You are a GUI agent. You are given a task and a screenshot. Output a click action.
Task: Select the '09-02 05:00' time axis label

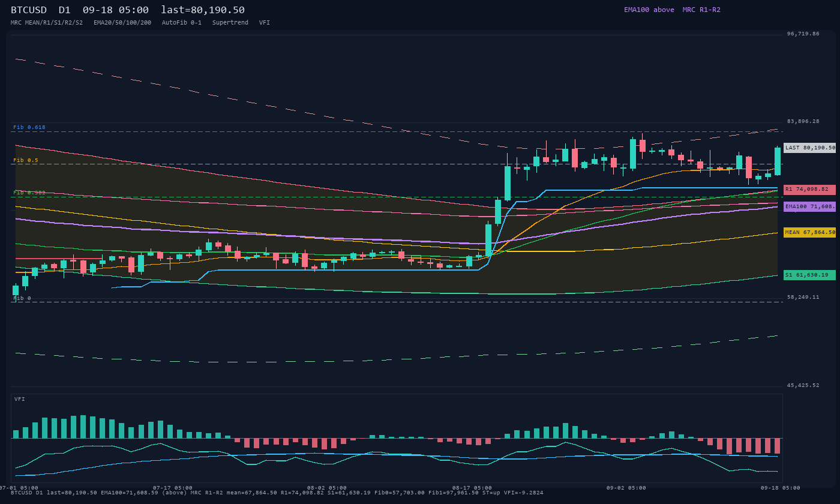click(x=626, y=488)
